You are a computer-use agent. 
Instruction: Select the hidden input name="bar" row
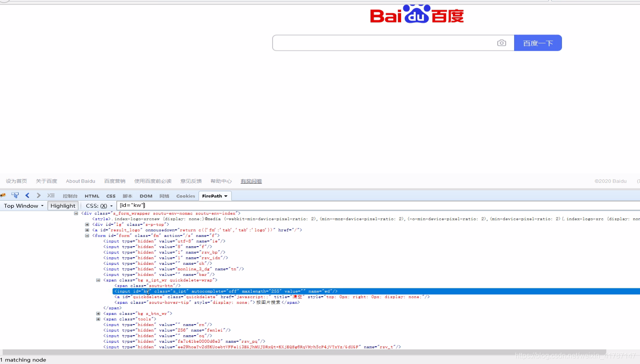pos(159,275)
